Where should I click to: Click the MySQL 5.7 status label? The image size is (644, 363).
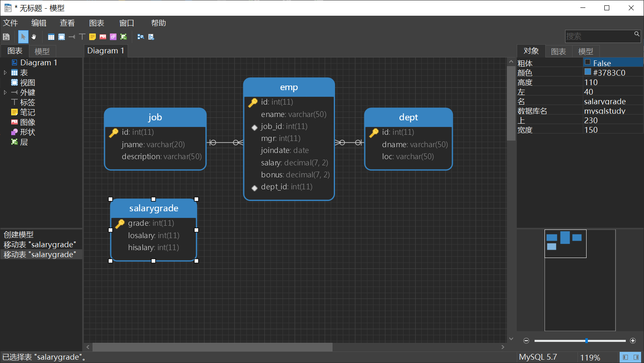click(538, 357)
